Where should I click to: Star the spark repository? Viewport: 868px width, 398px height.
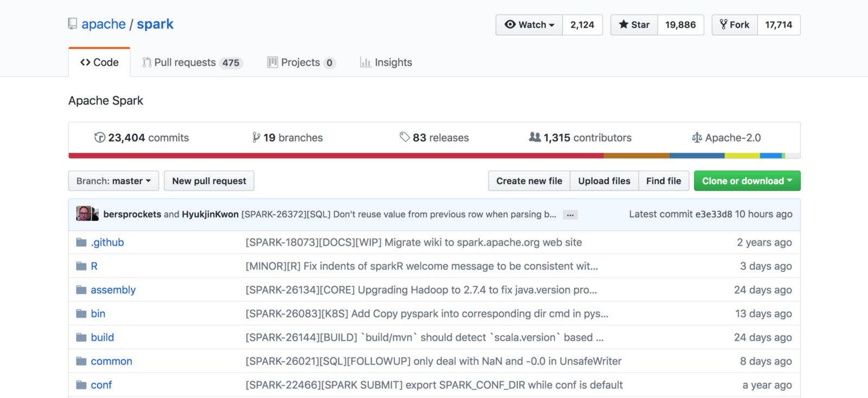pyautogui.click(x=634, y=25)
